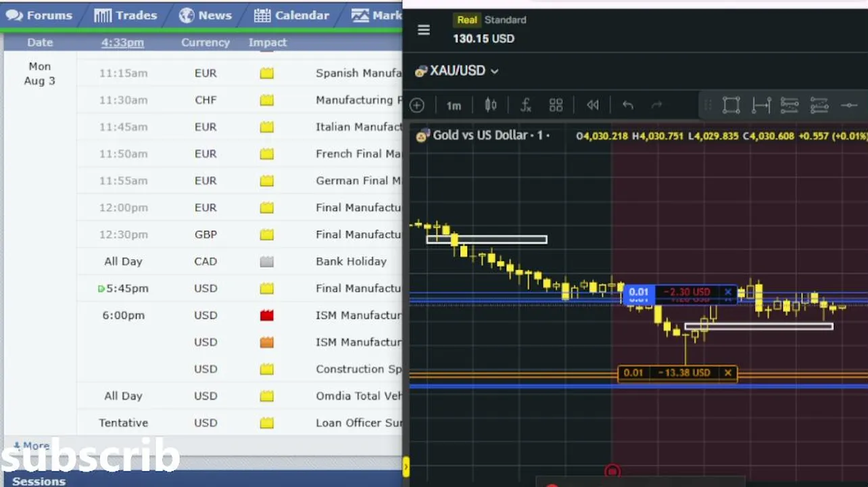Click the gold symbol icon beside XAU/USD
Viewport: 868px width, 487px height.
(420, 71)
